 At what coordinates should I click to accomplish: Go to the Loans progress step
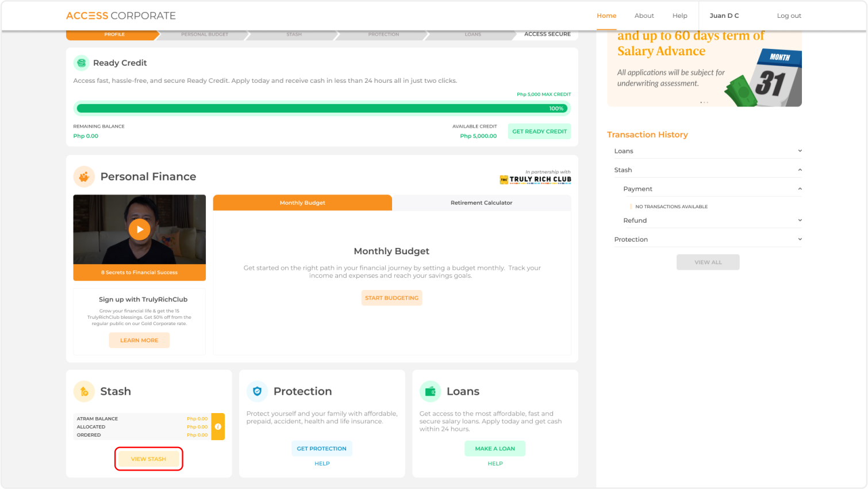(473, 35)
